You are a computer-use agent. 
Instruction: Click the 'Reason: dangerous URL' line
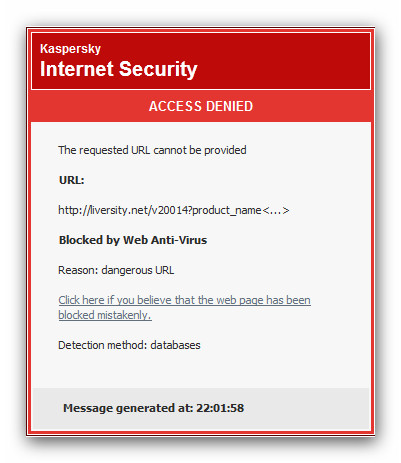coord(116,270)
